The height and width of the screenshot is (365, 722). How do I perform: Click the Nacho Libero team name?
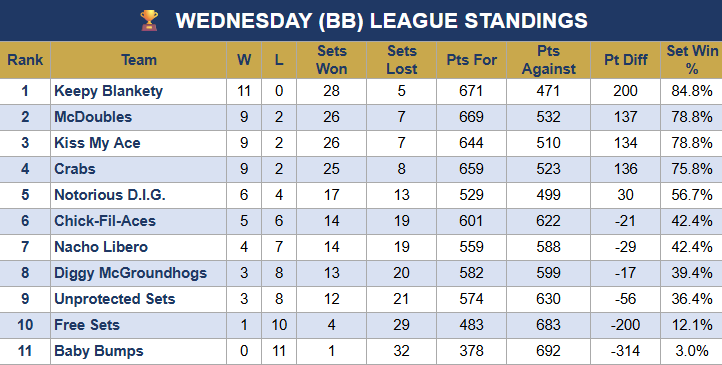pos(101,247)
